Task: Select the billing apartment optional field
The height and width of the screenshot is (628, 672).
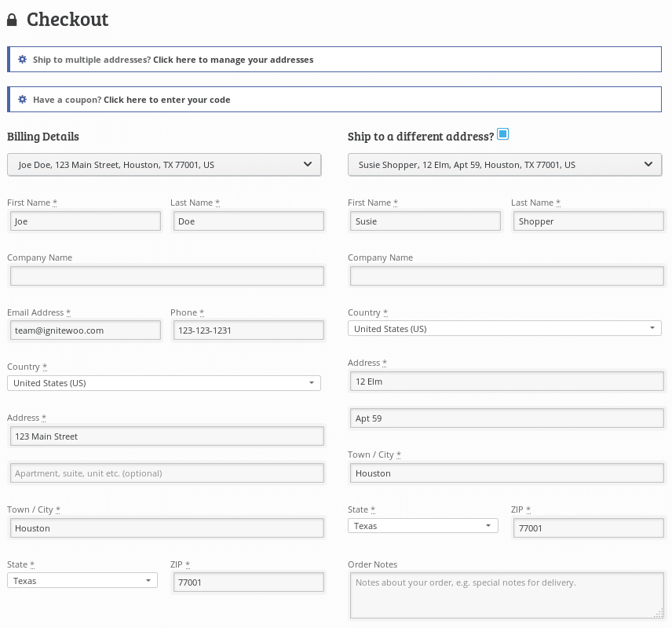Action: tap(167, 473)
